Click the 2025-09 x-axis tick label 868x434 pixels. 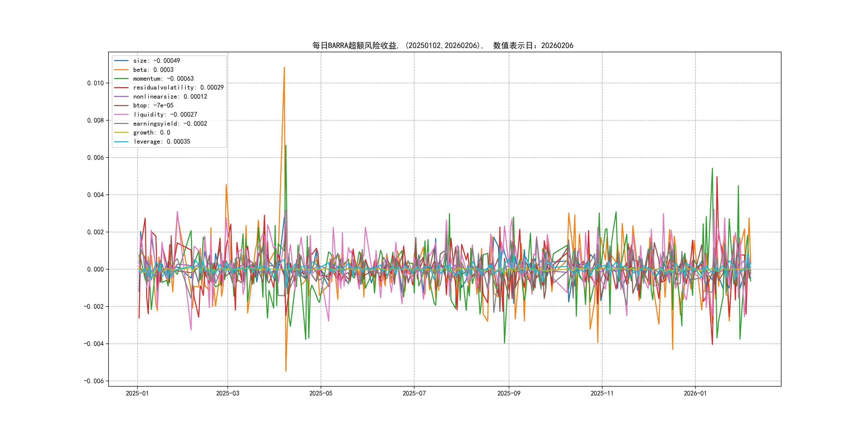click(509, 393)
